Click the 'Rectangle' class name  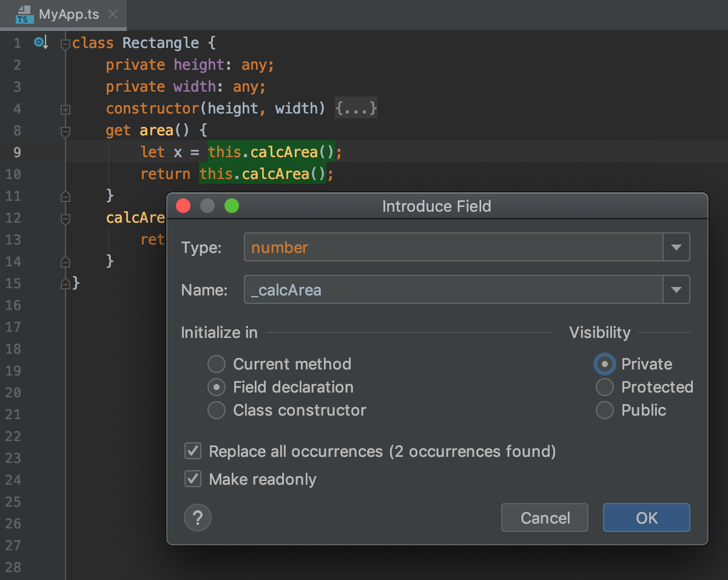[161, 43]
